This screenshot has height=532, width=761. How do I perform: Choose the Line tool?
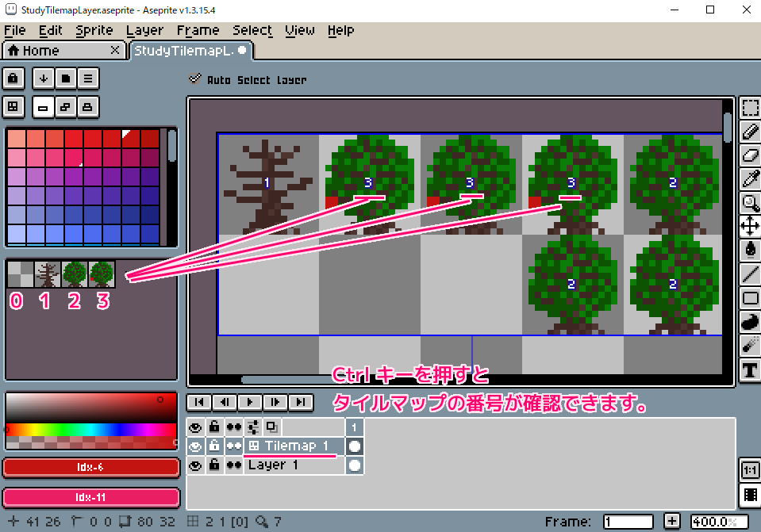750,274
